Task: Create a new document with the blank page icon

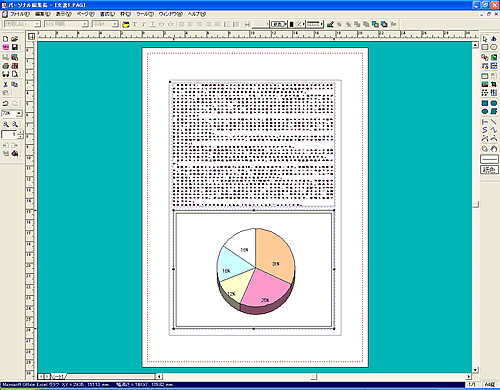Action: pos(6,39)
